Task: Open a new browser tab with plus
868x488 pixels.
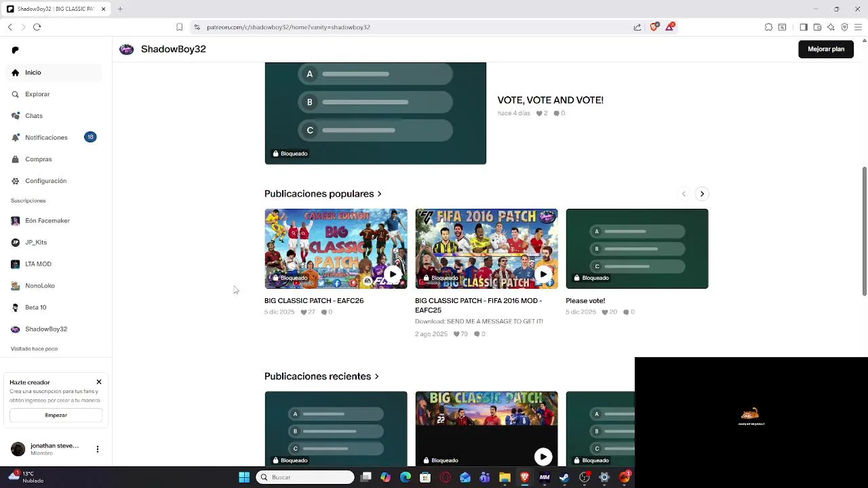Action: 120,9
